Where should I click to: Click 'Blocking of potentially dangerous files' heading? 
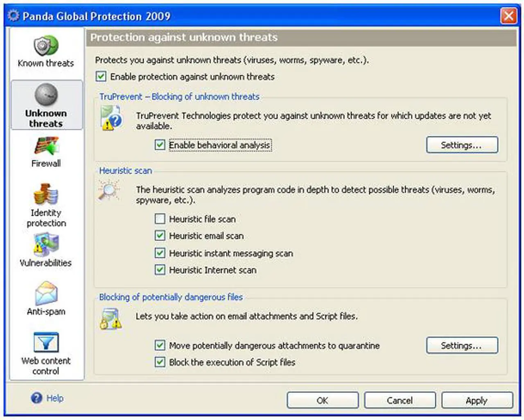[171, 297]
